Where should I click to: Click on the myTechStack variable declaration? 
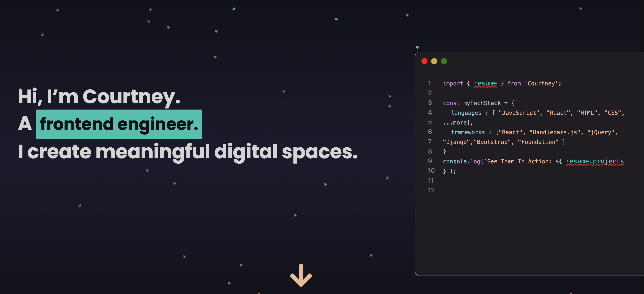click(x=485, y=103)
